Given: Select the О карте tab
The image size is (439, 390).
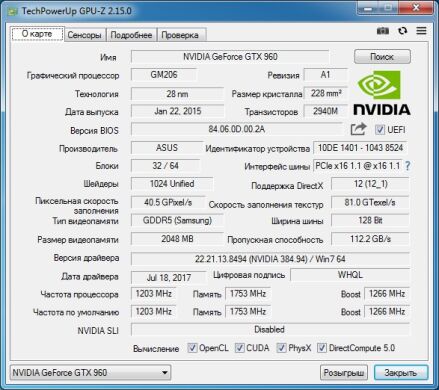Looking at the screenshot, I should (37, 34).
